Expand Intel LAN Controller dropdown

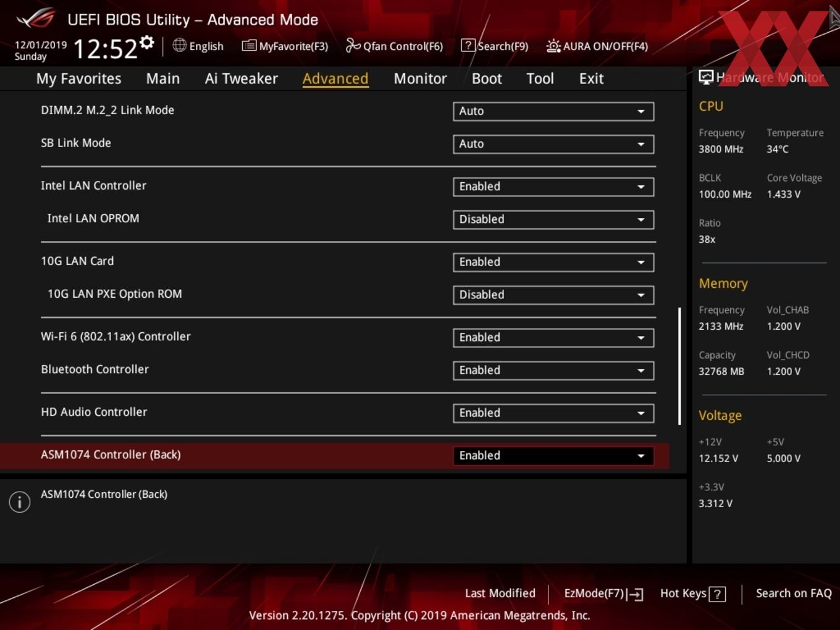pos(553,187)
